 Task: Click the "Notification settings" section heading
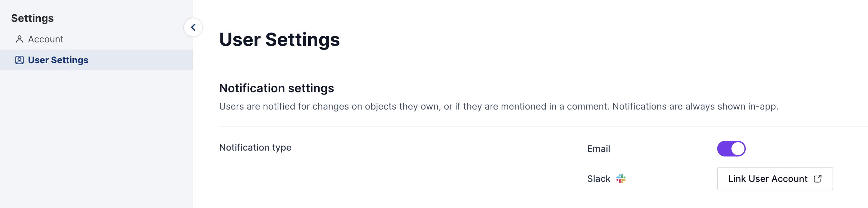point(276,88)
